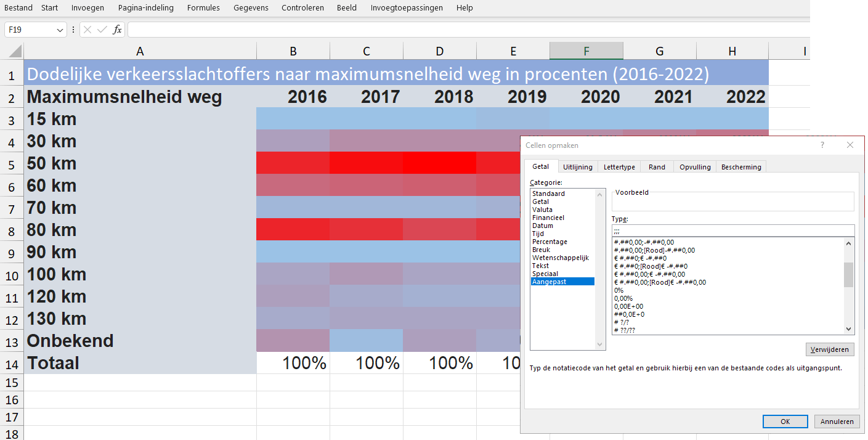The width and height of the screenshot is (868, 440).
Task: Select row 14 header
Action: [12, 363]
